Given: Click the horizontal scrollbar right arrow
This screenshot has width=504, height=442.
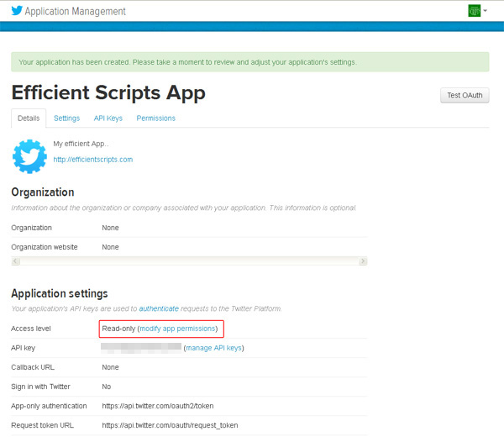Looking at the screenshot, I should point(363,261).
